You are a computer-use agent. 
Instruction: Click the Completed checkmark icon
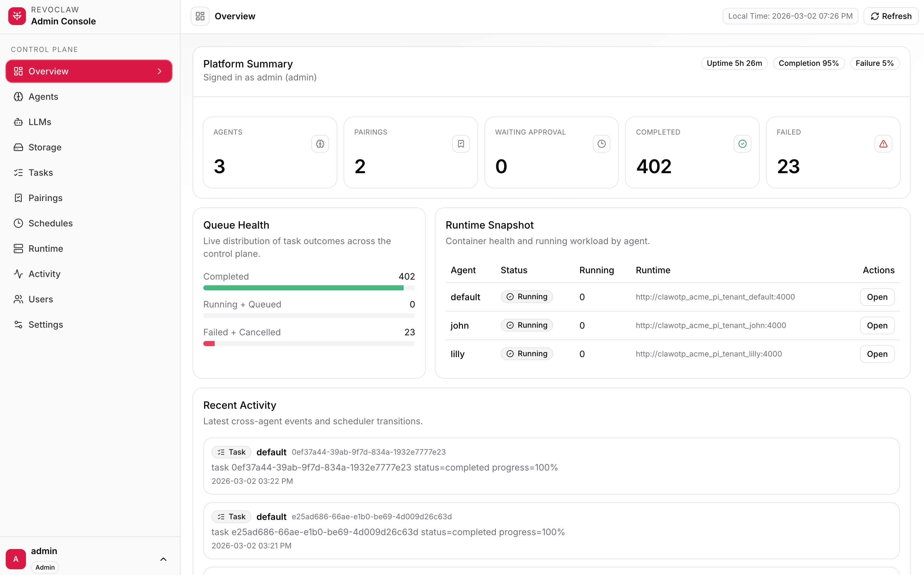742,144
